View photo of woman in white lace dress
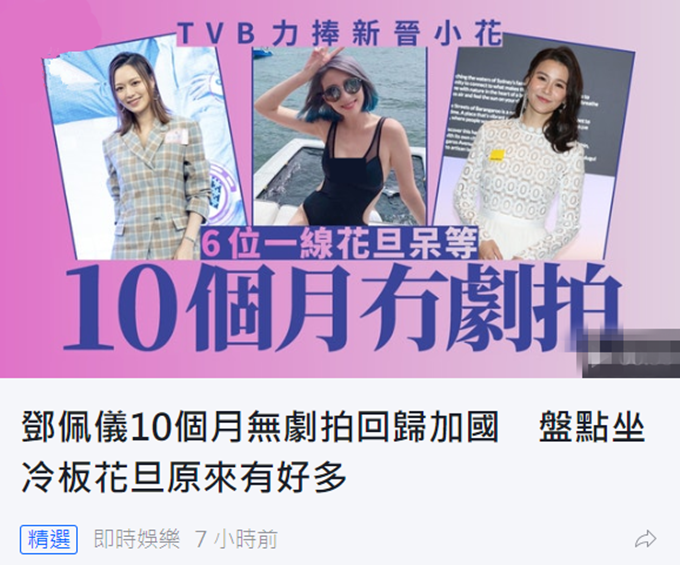The image size is (680, 565). [x=533, y=147]
